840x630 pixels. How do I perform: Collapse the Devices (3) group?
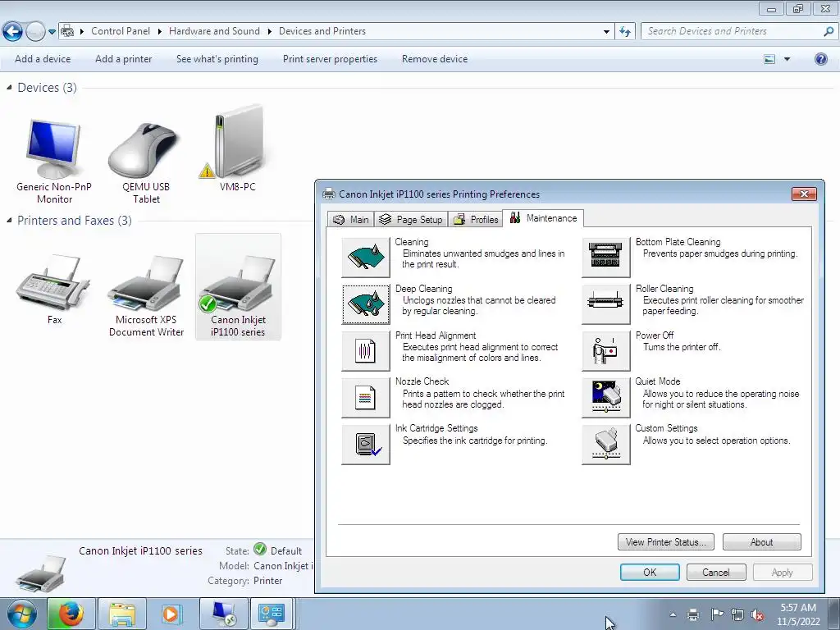click(x=9, y=87)
